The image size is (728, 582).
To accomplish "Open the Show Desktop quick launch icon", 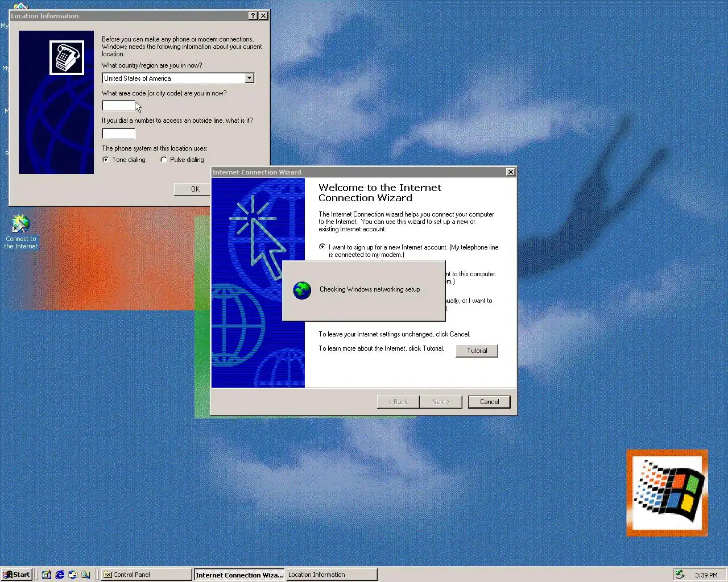I will click(x=47, y=575).
